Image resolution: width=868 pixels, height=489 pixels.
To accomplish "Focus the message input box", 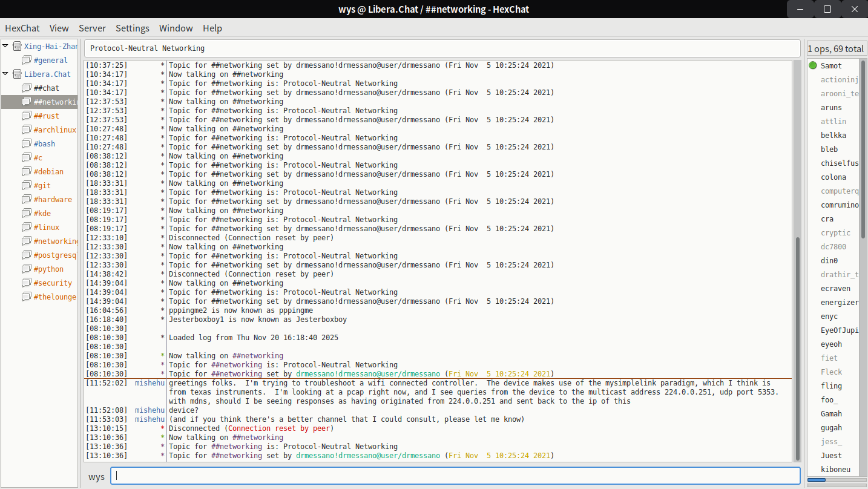I will [454, 476].
